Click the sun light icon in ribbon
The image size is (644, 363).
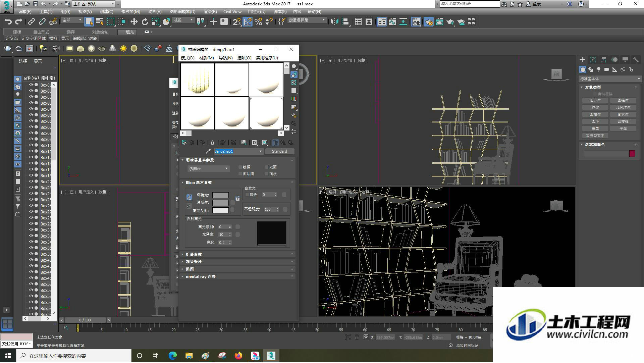tap(123, 49)
